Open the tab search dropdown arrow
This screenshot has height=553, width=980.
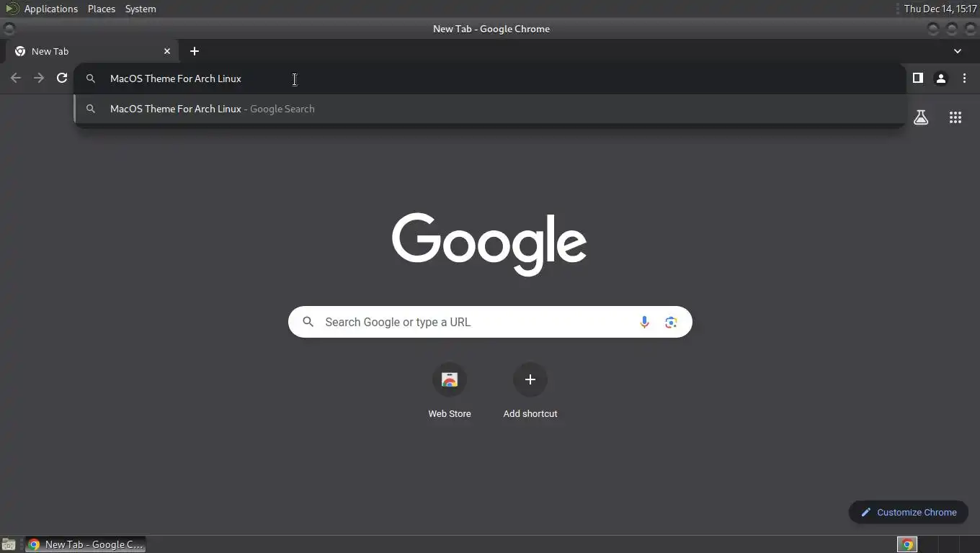click(x=958, y=51)
